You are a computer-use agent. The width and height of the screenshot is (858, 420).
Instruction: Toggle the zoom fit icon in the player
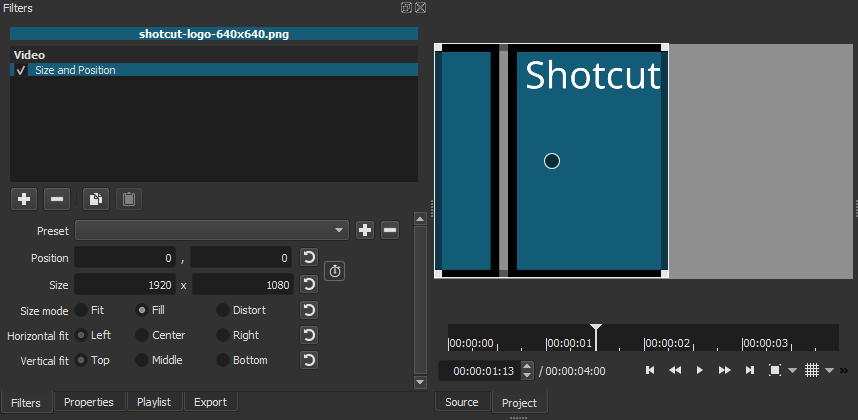(775, 370)
